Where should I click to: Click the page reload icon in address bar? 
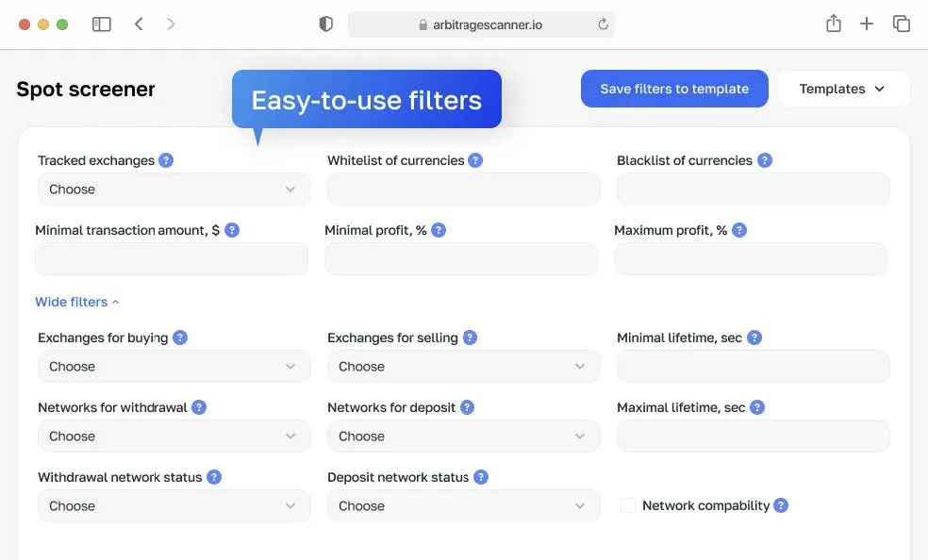[x=603, y=25]
